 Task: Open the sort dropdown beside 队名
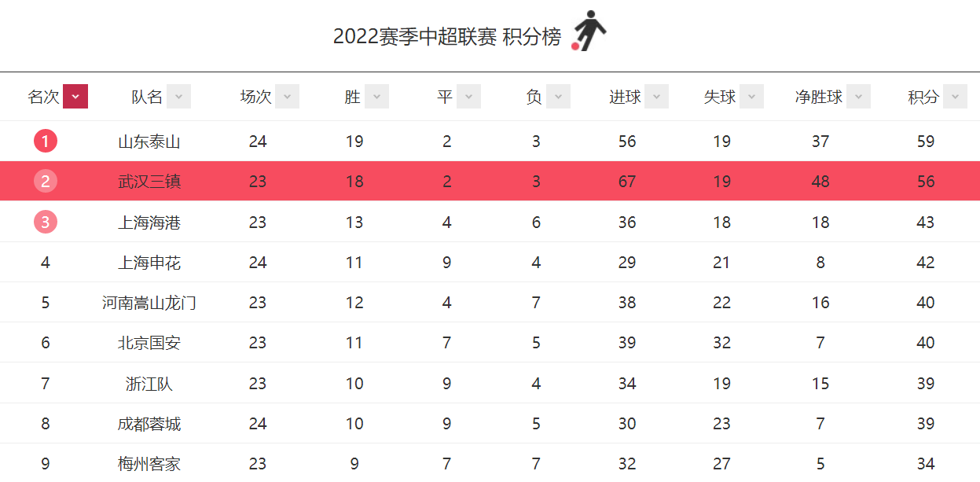tap(178, 97)
